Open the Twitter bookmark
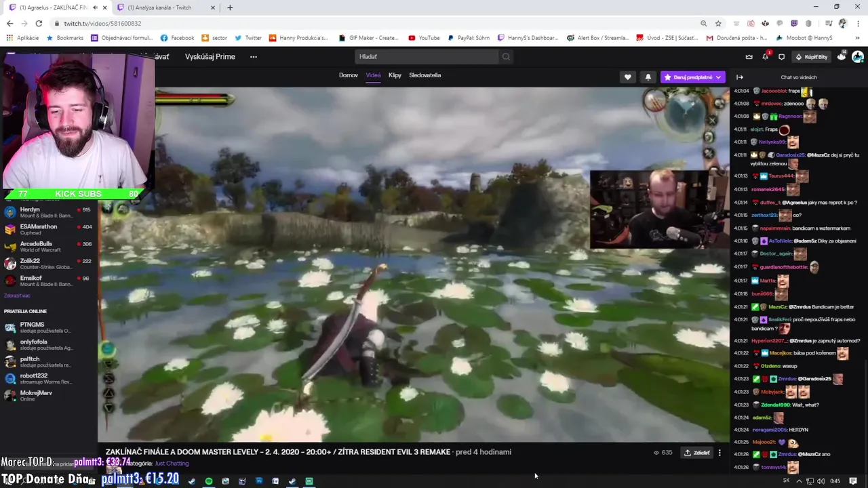 tap(248, 38)
